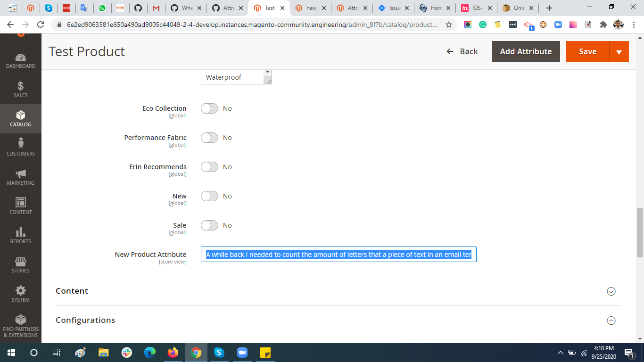Enable the Eco Collection toggle
This screenshot has width=644, height=362.
tap(209, 108)
